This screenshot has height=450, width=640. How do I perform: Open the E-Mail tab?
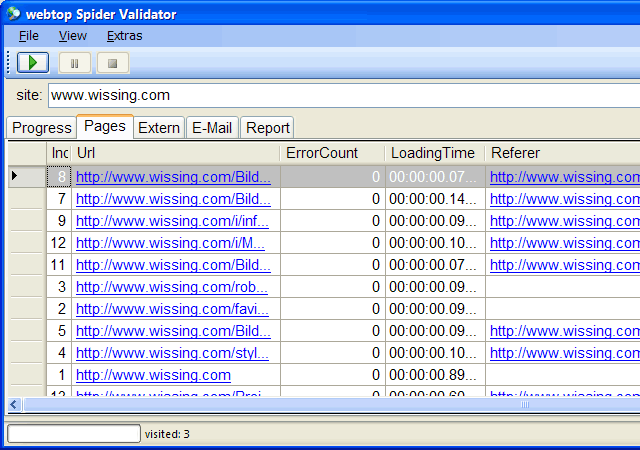(x=212, y=128)
